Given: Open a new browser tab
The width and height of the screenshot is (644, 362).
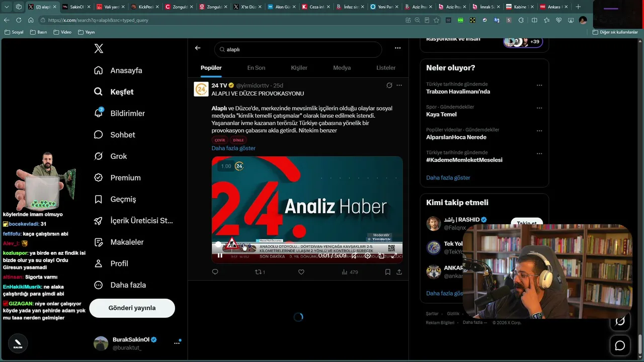Looking at the screenshot, I should 578,7.
